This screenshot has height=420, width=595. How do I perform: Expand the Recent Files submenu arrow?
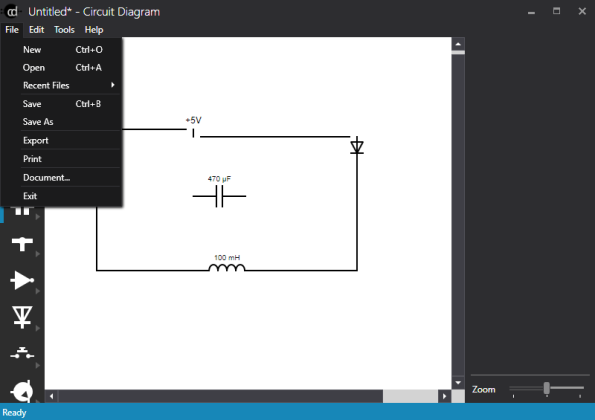[113, 85]
